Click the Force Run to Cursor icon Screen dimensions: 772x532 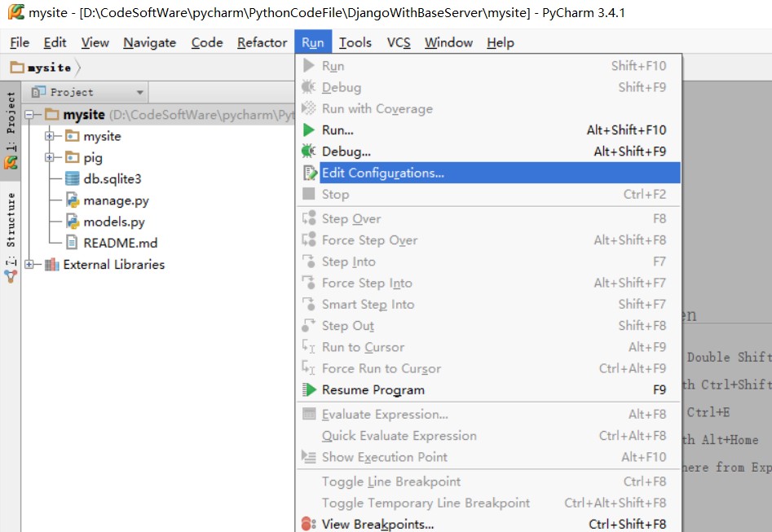pos(309,368)
